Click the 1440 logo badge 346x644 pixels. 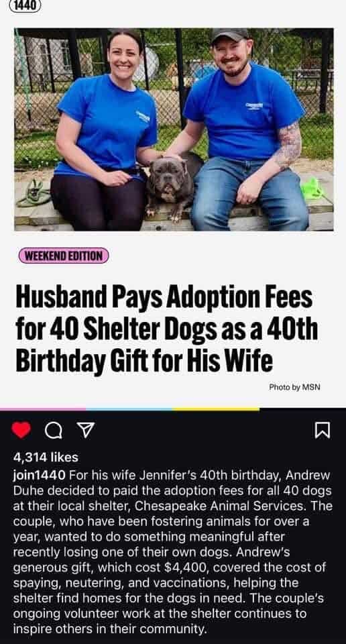tap(25, 5)
